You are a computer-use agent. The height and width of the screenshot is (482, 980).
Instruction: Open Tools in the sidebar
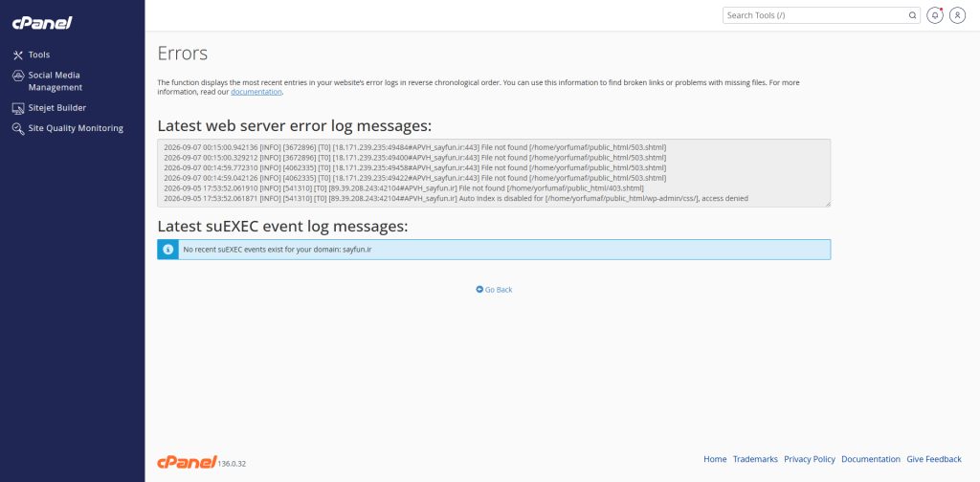coord(38,55)
